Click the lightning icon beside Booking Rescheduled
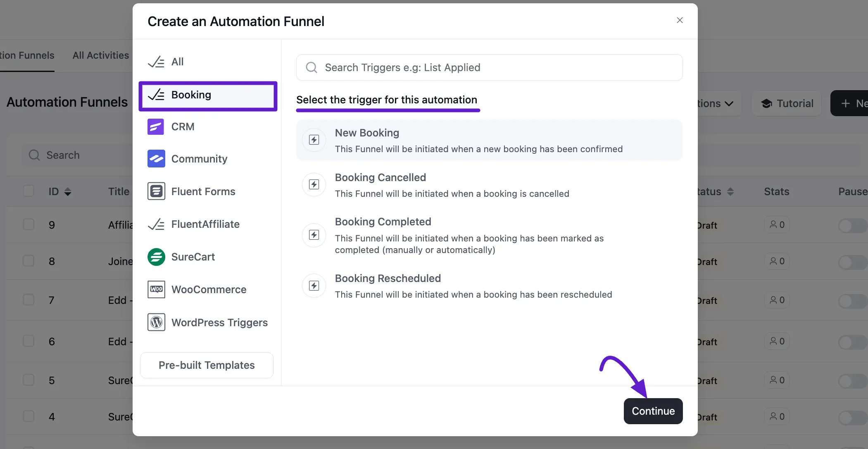 (314, 286)
